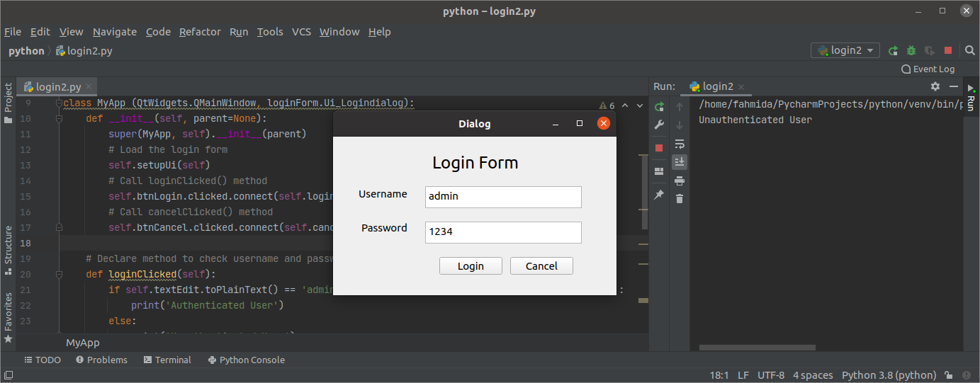Toggle soft-wrap in the run console
This screenshot has width=980, height=383.
click(680, 144)
